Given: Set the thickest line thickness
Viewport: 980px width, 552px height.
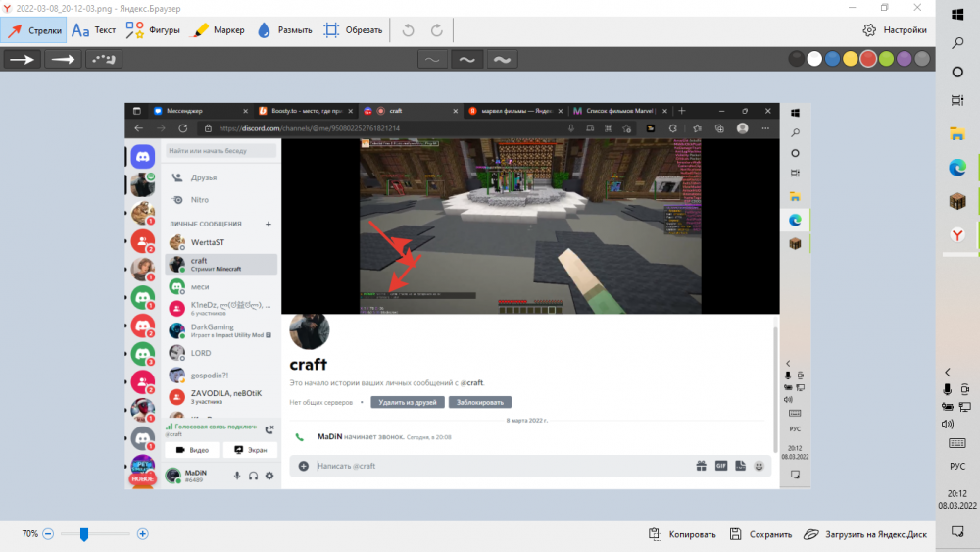Looking at the screenshot, I should [x=502, y=60].
